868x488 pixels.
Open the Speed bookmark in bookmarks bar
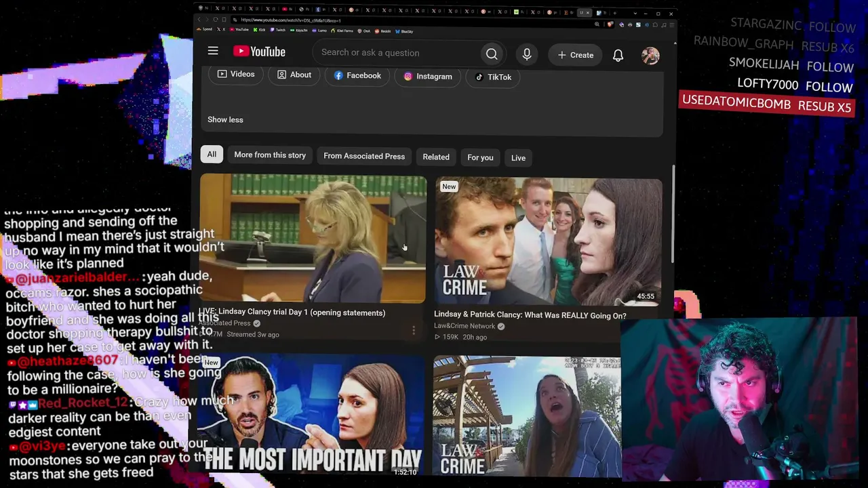(205, 30)
